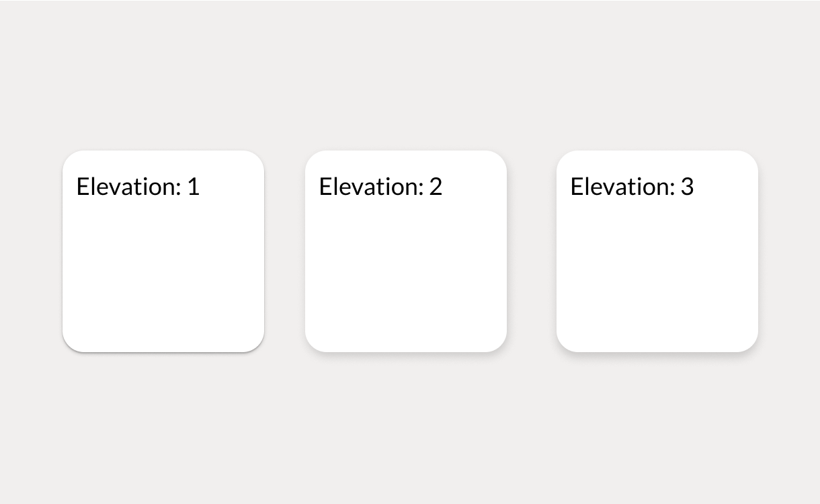Choose the Elevation: 3 card
This screenshot has height=504, width=820.
[657, 251]
